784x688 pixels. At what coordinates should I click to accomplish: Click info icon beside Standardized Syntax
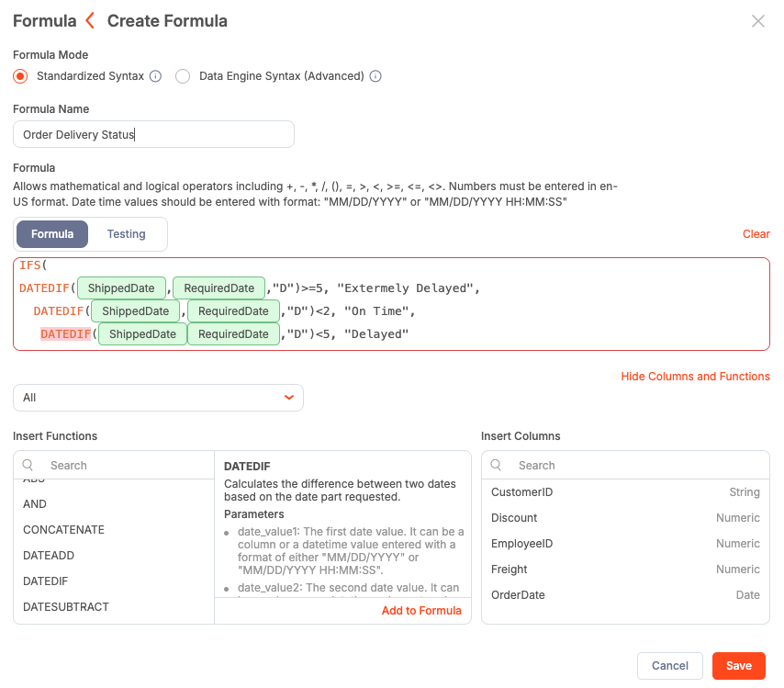(155, 76)
